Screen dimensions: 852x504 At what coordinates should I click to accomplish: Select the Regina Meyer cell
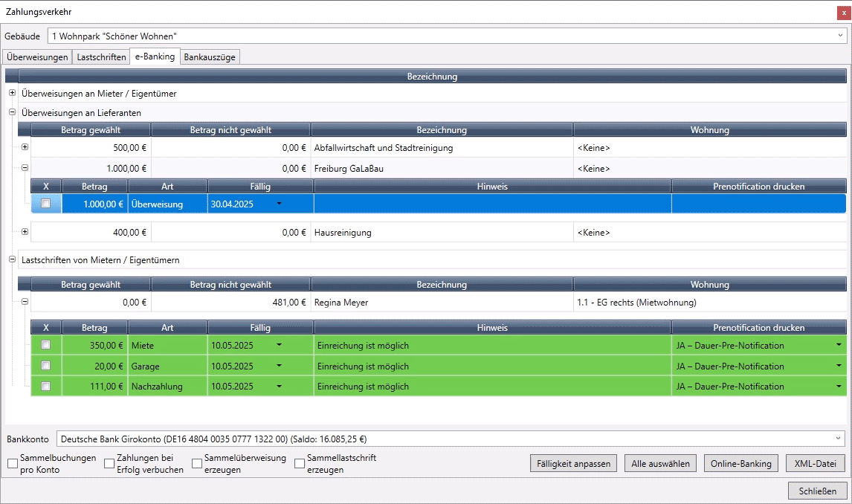(442, 302)
